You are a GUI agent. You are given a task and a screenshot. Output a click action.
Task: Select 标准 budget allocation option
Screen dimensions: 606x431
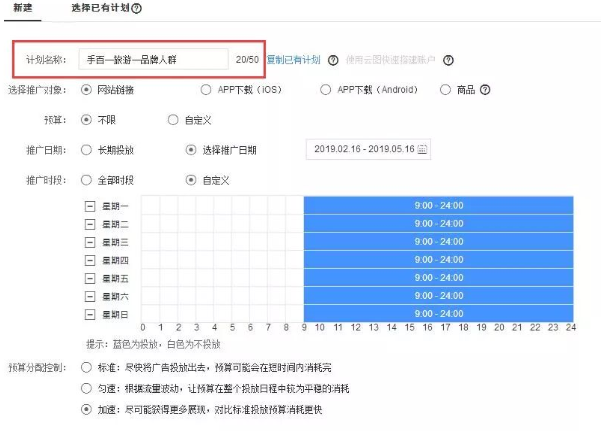86,367
